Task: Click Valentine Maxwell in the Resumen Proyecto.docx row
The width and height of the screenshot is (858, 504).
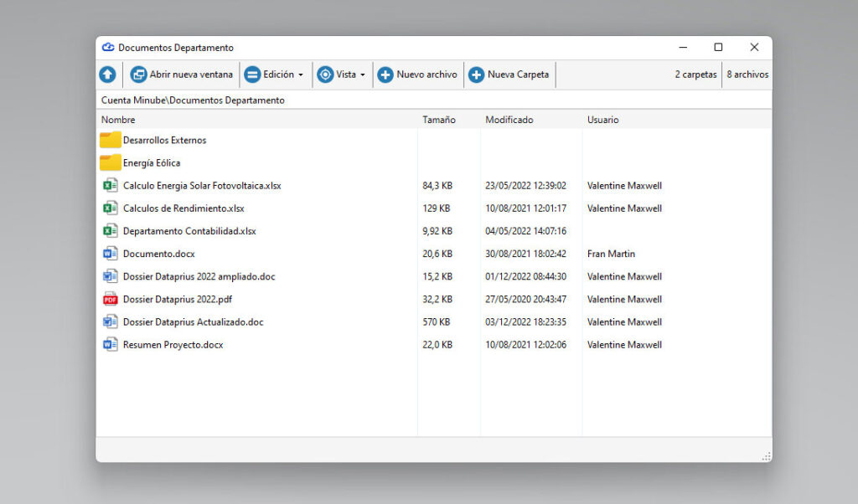Action: pos(624,345)
